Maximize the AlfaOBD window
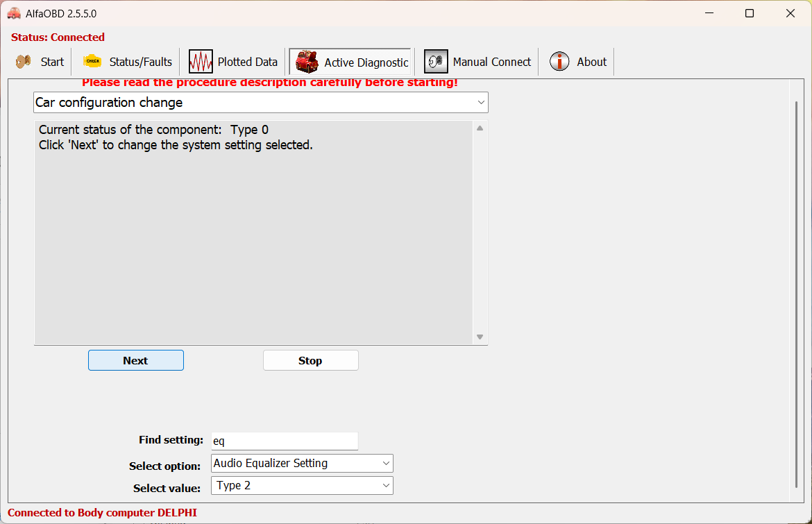This screenshot has width=812, height=524. tap(750, 13)
